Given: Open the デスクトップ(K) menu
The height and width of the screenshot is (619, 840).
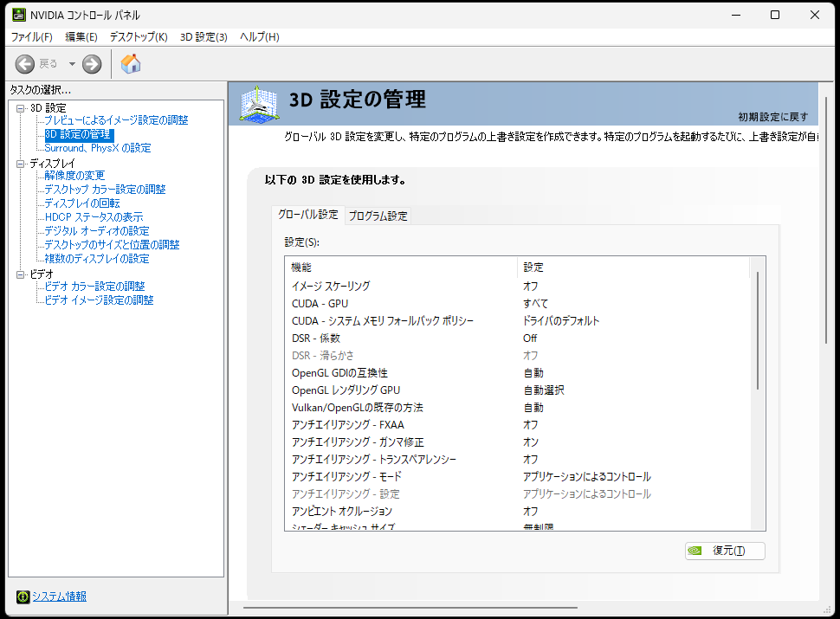Looking at the screenshot, I should pyautogui.click(x=139, y=37).
